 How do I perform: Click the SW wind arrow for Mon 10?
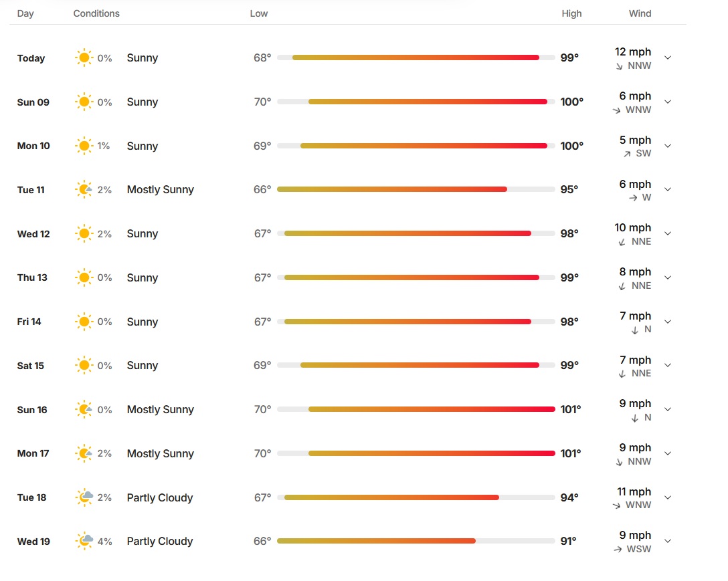click(x=627, y=154)
